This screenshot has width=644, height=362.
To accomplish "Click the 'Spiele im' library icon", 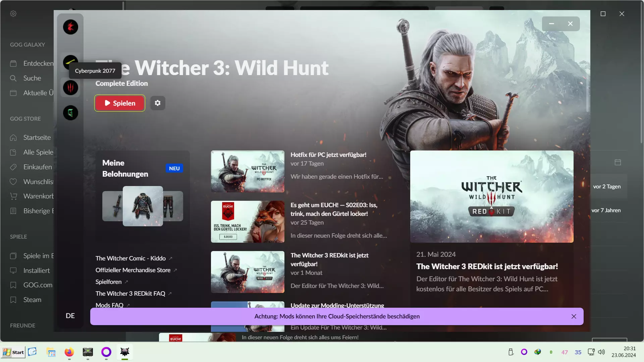I will pyautogui.click(x=13, y=256).
